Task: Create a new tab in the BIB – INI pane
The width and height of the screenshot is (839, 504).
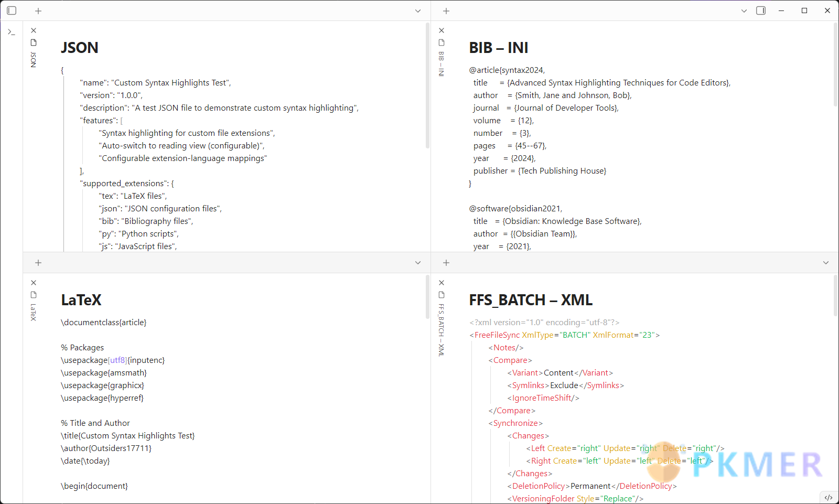Action: (446, 10)
